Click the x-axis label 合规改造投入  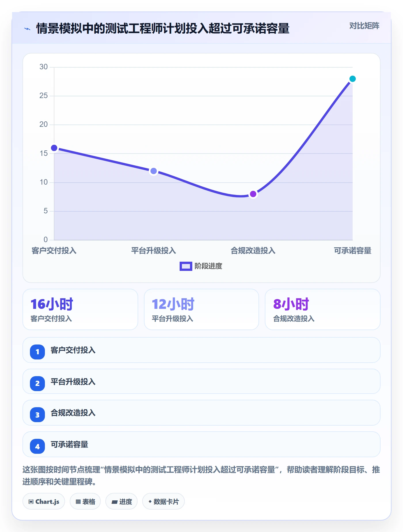(253, 251)
